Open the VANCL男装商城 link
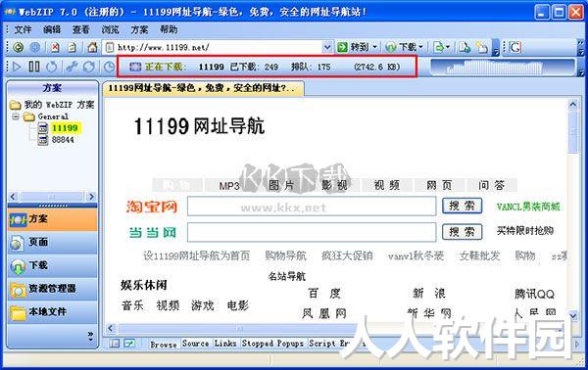Viewport: 588px width, 370px height. tap(528, 207)
